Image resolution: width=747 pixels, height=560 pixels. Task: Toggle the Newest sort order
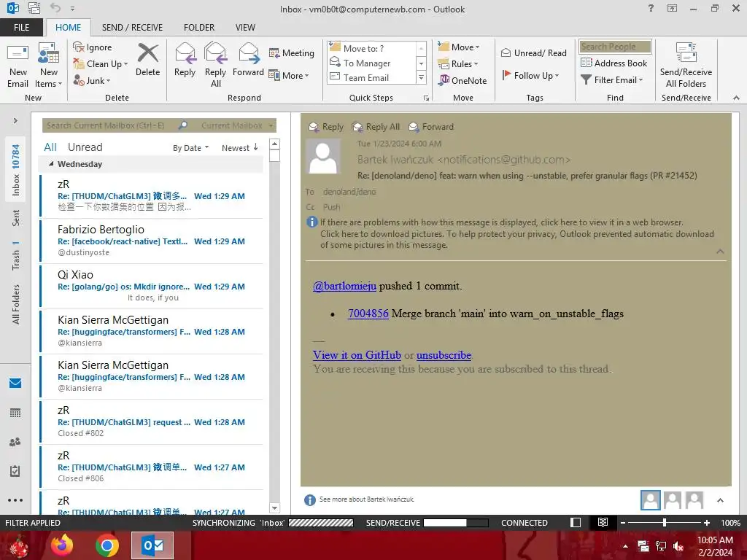[x=239, y=147]
